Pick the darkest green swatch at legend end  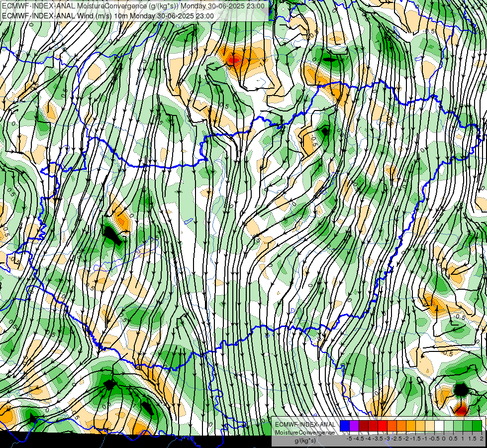pyautogui.click(x=477, y=426)
